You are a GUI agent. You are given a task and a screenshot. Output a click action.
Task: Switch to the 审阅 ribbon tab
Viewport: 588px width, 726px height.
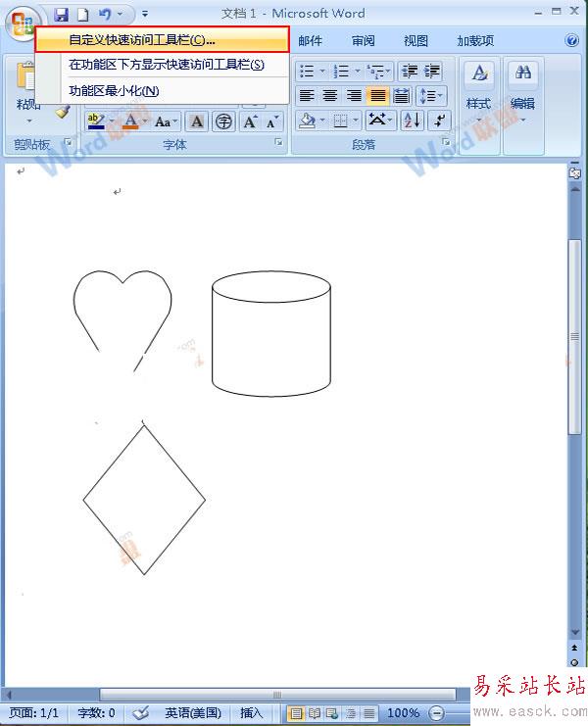(x=363, y=41)
